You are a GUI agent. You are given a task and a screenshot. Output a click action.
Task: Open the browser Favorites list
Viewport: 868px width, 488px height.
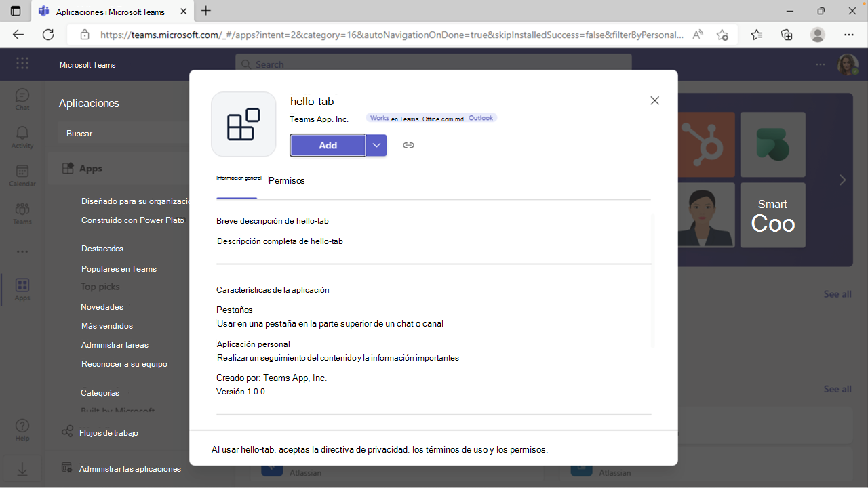[757, 35]
